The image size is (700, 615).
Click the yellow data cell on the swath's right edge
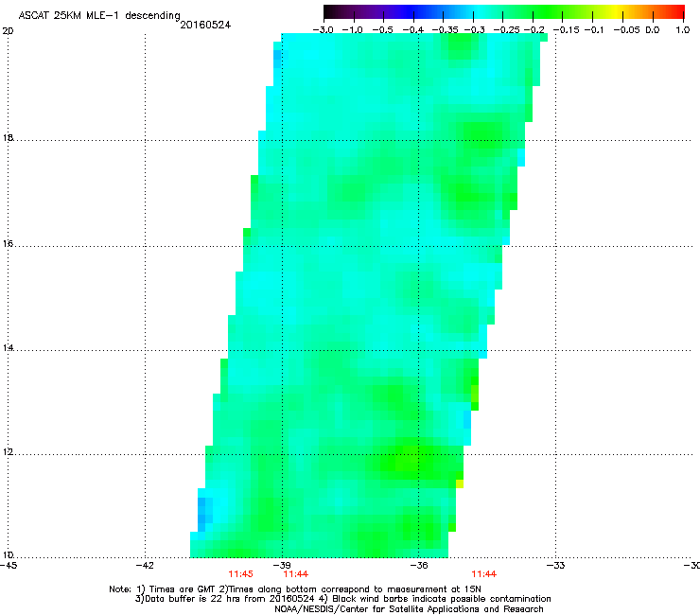pos(460,483)
